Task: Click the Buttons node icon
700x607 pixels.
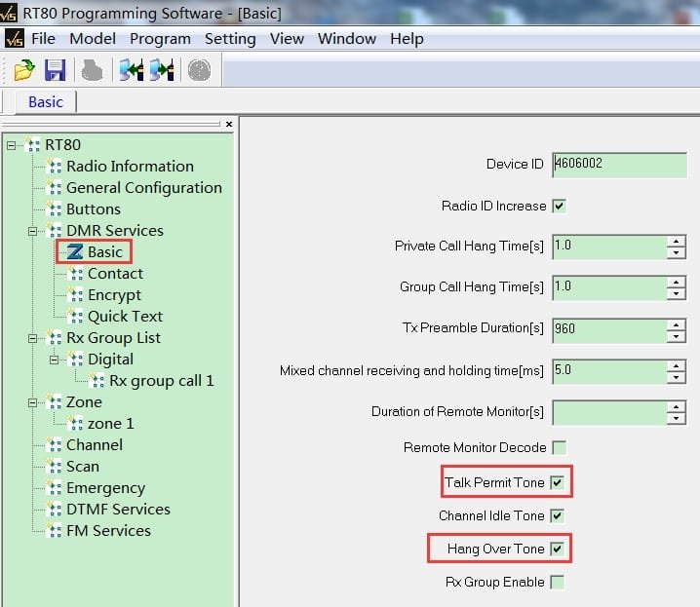Action: (54, 209)
